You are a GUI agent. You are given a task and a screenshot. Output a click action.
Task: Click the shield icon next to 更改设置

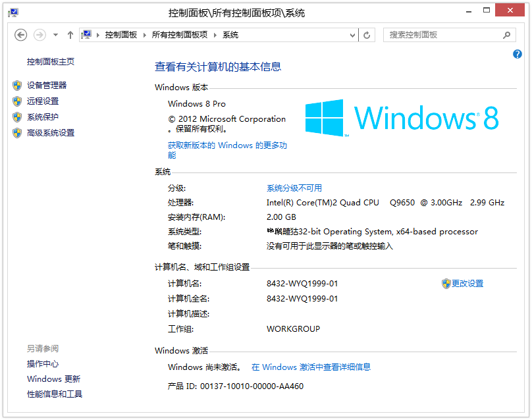point(446,284)
